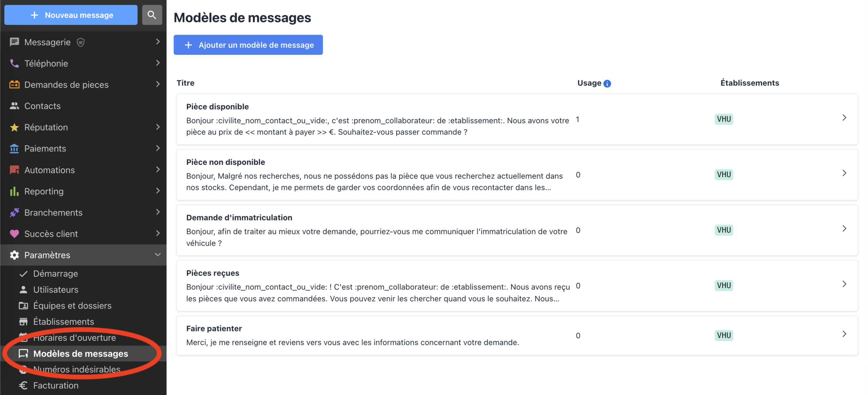Click the Reporting bar chart icon
868x395 pixels.
coord(14,191)
